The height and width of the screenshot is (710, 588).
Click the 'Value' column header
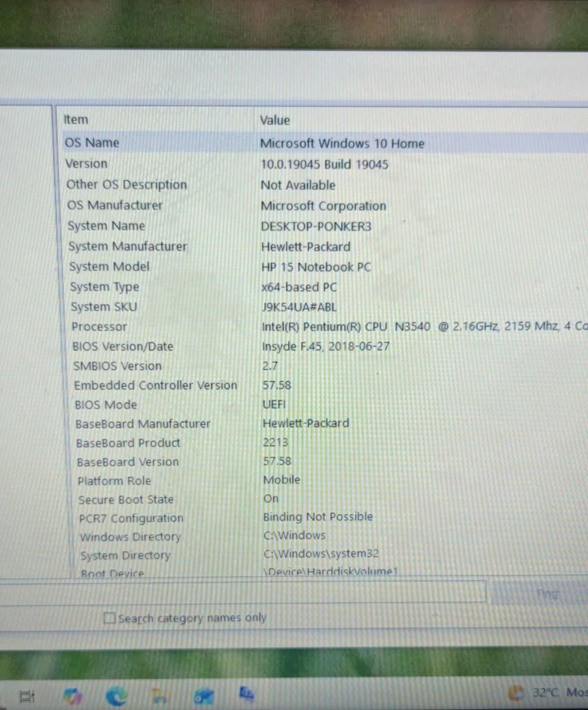[x=275, y=120]
